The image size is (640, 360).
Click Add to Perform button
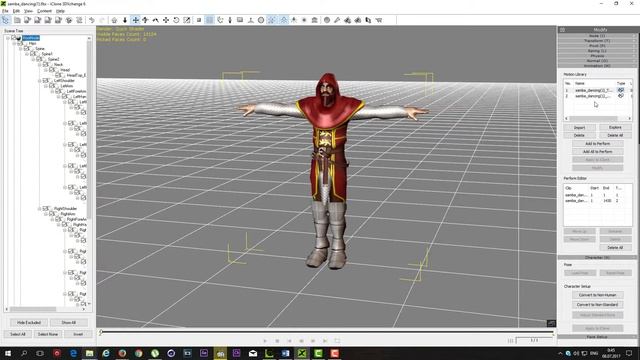(598, 144)
